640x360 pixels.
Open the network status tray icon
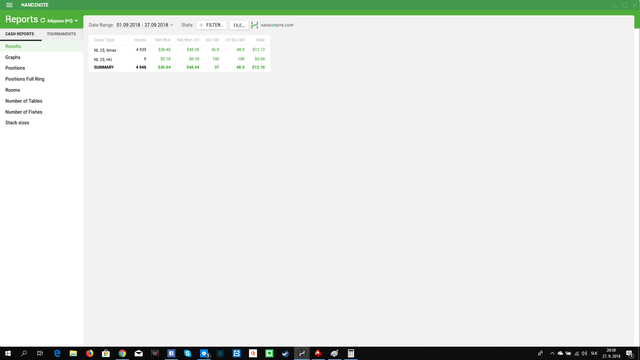pos(576,353)
